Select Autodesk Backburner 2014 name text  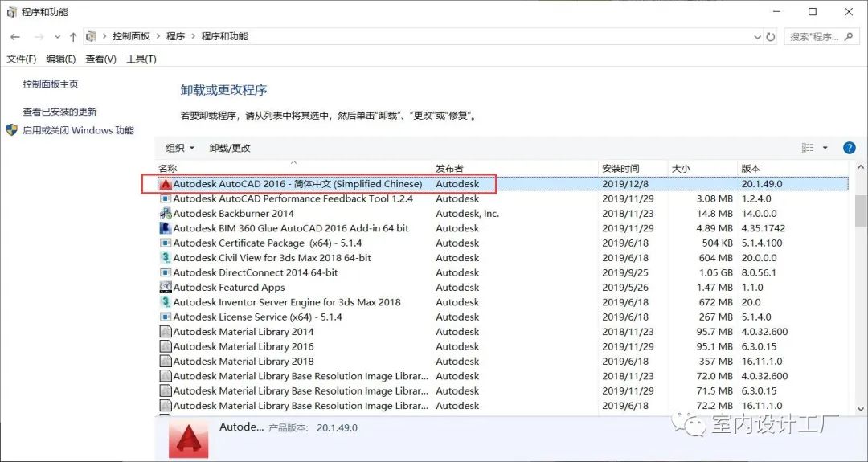coord(234,214)
